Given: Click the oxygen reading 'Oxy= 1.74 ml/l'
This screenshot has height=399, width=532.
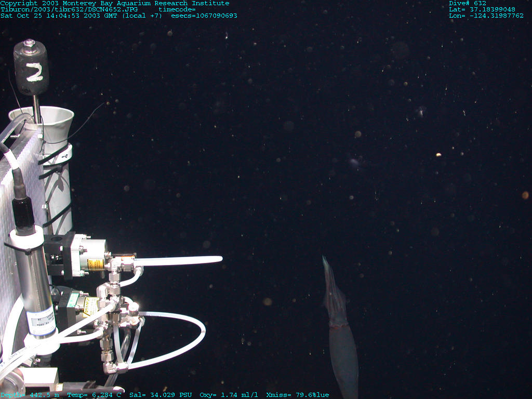Looking at the screenshot, I should [x=229, y=395].
